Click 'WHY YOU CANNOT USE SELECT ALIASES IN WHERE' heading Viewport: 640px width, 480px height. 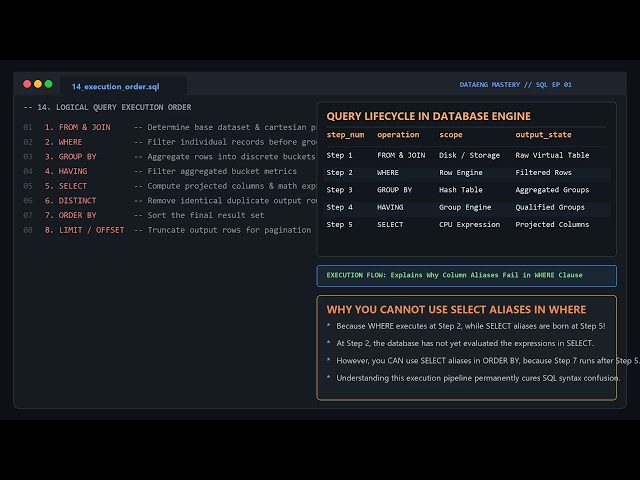456,309
